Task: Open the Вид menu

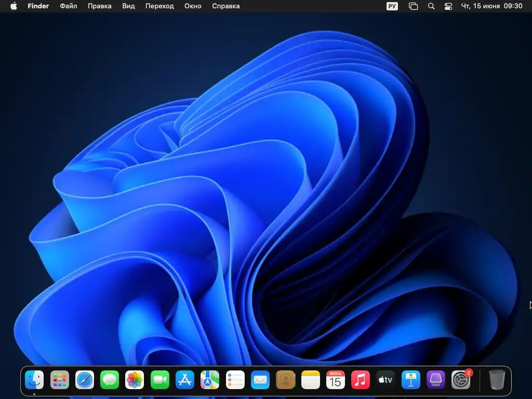Action: point(128,6)
